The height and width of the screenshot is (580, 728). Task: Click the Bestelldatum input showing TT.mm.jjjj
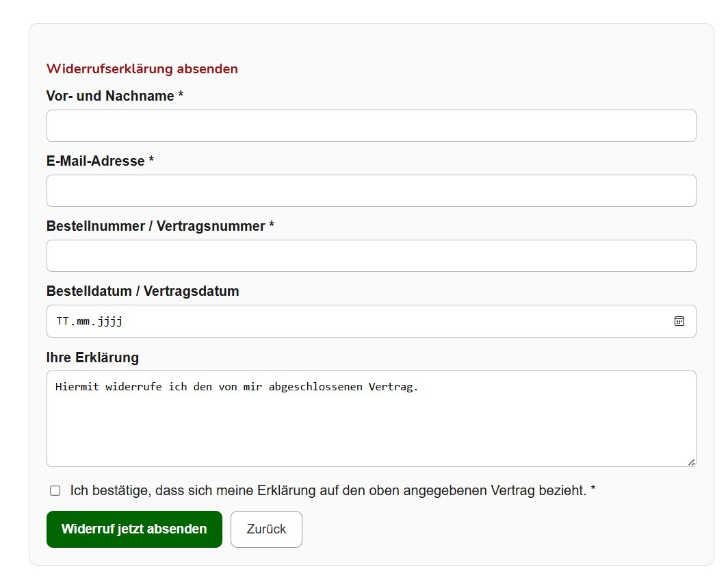342,320
